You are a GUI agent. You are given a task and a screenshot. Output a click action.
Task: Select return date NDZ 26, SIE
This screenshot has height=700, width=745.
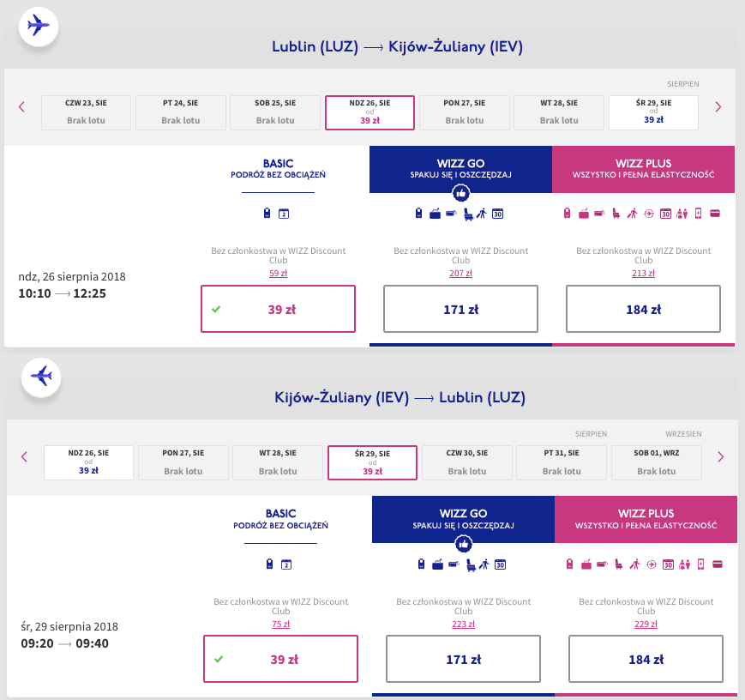pyautogui.click(x=88, y=462)
